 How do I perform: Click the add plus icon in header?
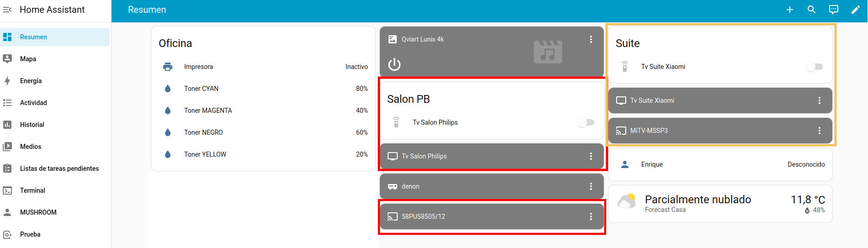pos(789,10)
